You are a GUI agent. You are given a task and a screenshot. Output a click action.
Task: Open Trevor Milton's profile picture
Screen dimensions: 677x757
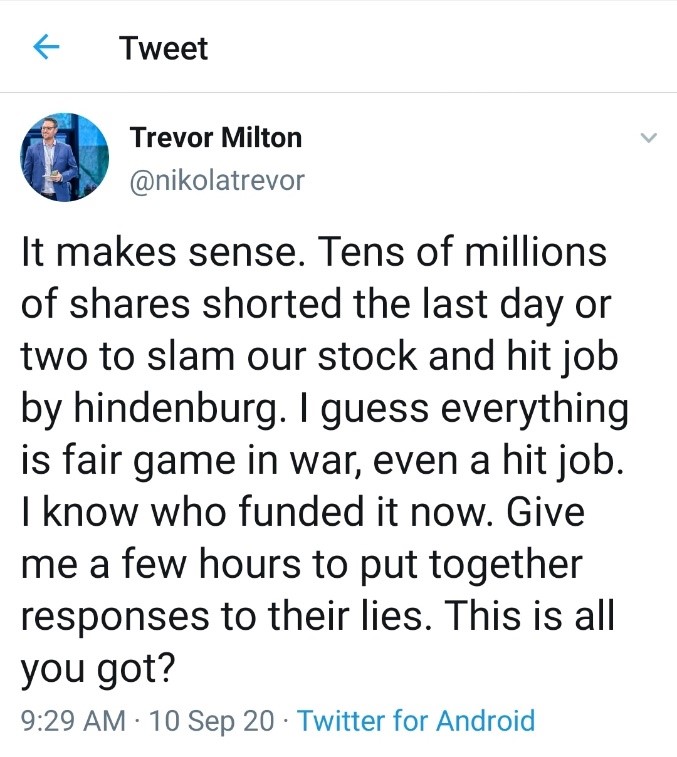click(x=64, y=157)
